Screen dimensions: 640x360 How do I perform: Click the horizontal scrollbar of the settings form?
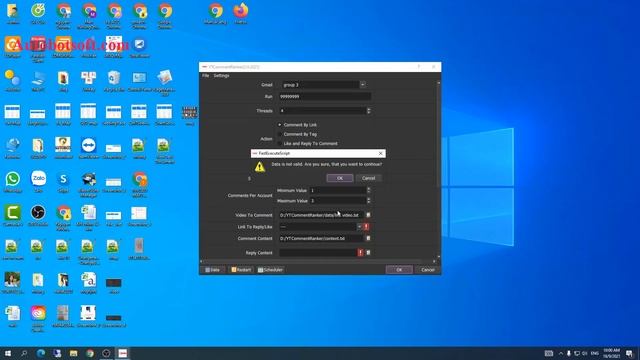click(x=312, y=261)
